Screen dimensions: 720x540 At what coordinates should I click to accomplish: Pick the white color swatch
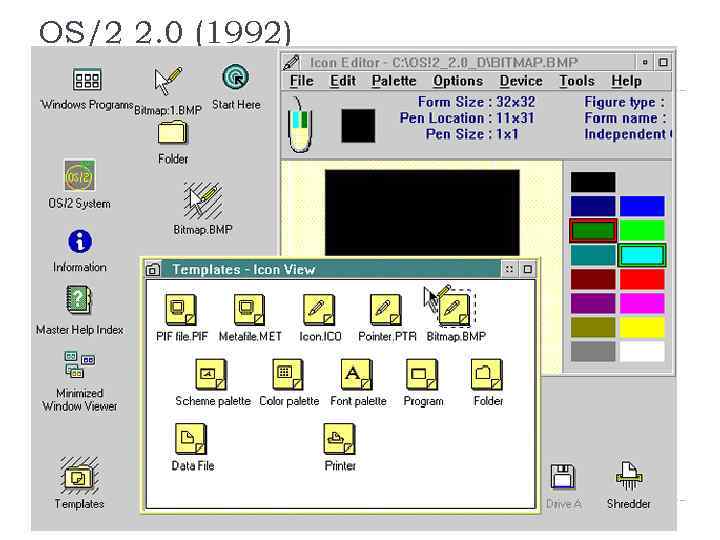pos(642,352)
